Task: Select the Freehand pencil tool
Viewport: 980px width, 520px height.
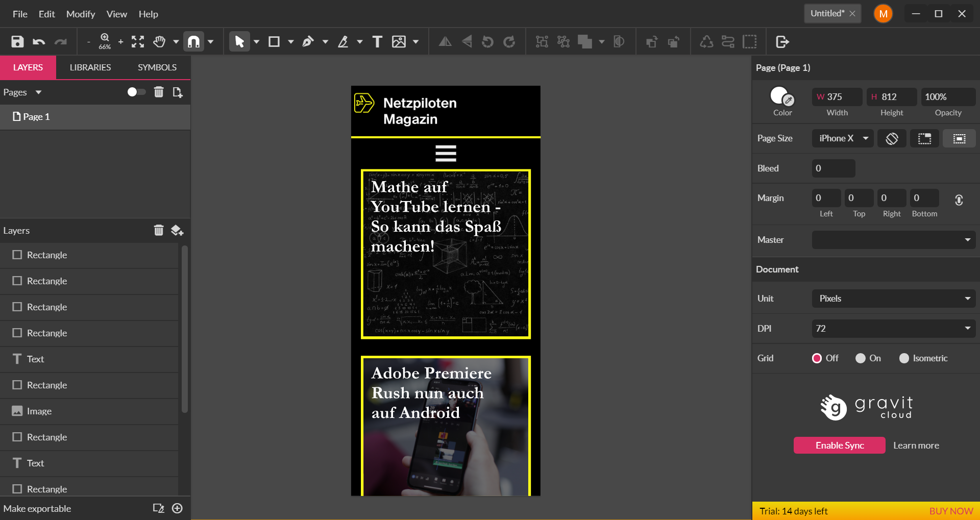Action: (x=343, y=41)
